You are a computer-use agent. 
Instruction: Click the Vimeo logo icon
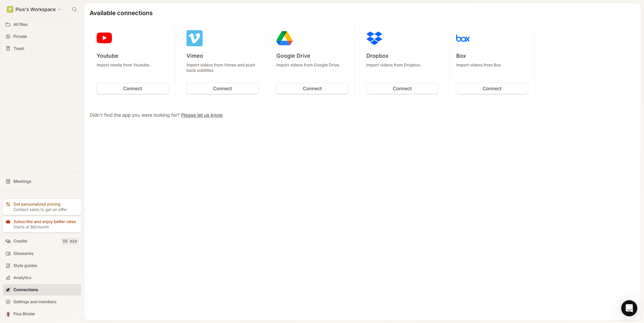pyautogui.click(x=195, y=38)
